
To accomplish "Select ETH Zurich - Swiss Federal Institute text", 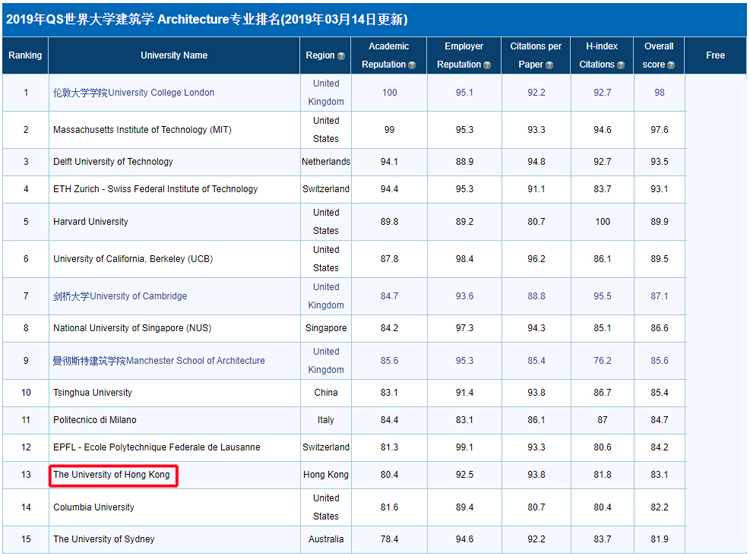I will 155,189.
